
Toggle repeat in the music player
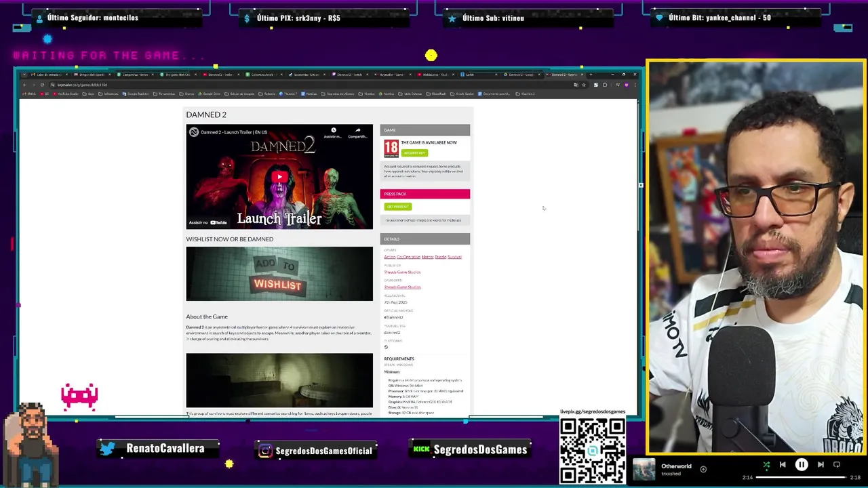point(837,465)
